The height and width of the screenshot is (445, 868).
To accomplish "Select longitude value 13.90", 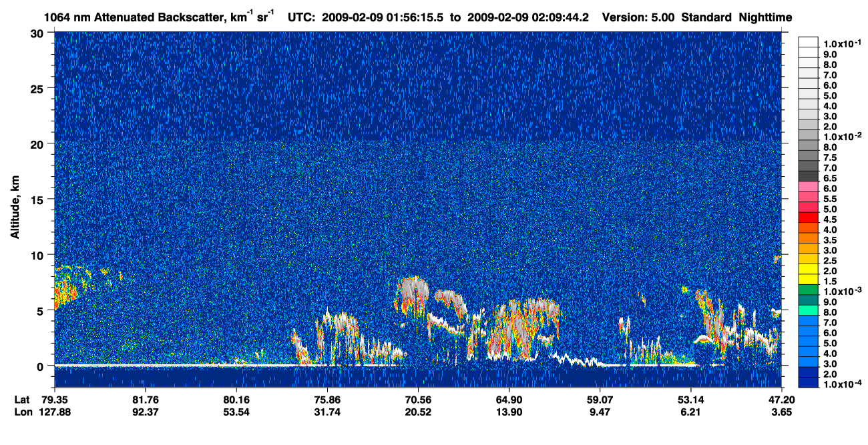I will point(509,412).
